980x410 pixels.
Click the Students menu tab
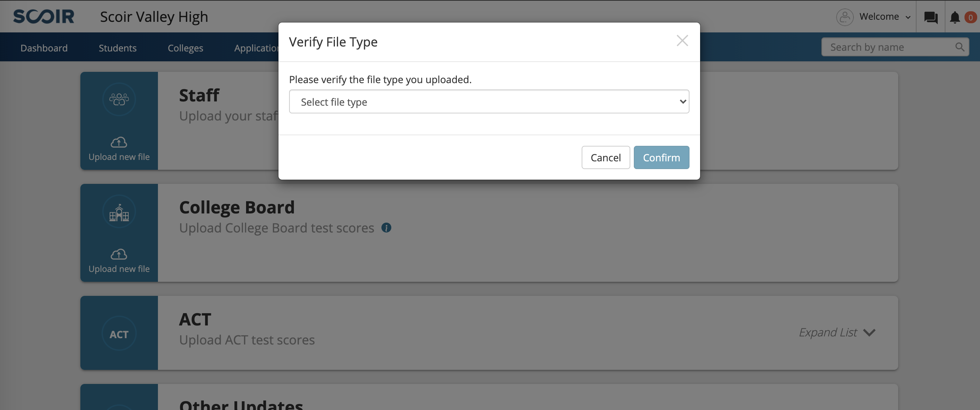click(x=117, y=47)
